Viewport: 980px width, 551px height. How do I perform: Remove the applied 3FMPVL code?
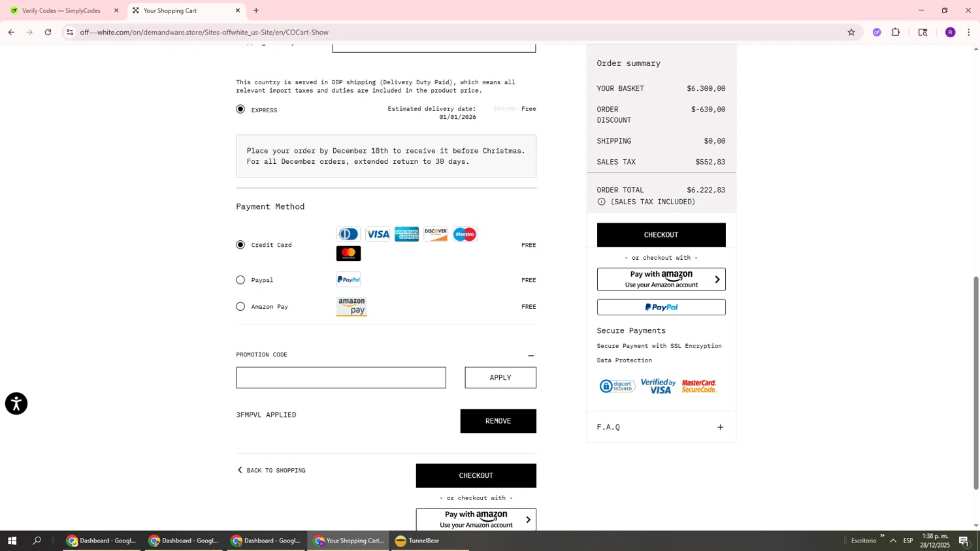coord(498,421)
